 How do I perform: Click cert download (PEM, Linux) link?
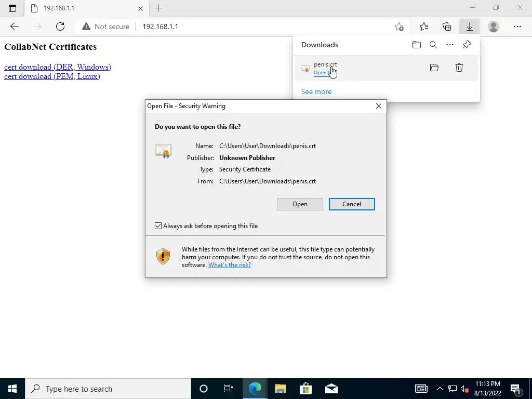(52, 76)
